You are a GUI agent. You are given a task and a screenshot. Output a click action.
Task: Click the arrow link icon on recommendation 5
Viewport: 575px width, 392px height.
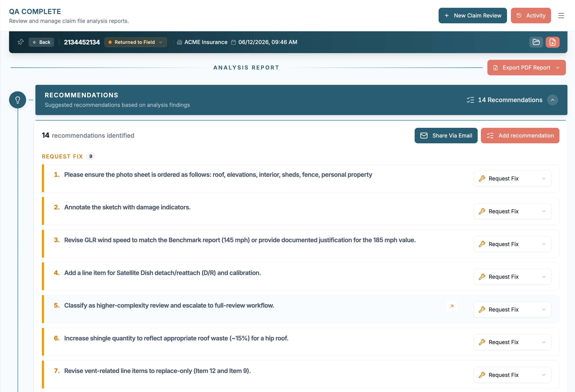point(452,306)
